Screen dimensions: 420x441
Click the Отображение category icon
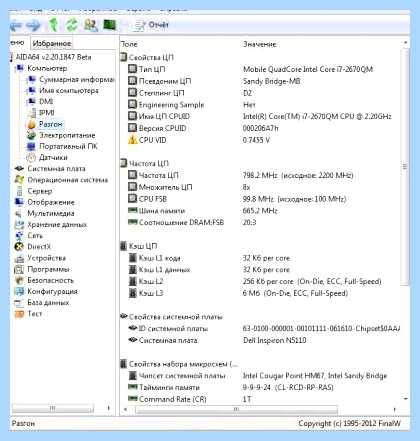click(x=19, y=202)
